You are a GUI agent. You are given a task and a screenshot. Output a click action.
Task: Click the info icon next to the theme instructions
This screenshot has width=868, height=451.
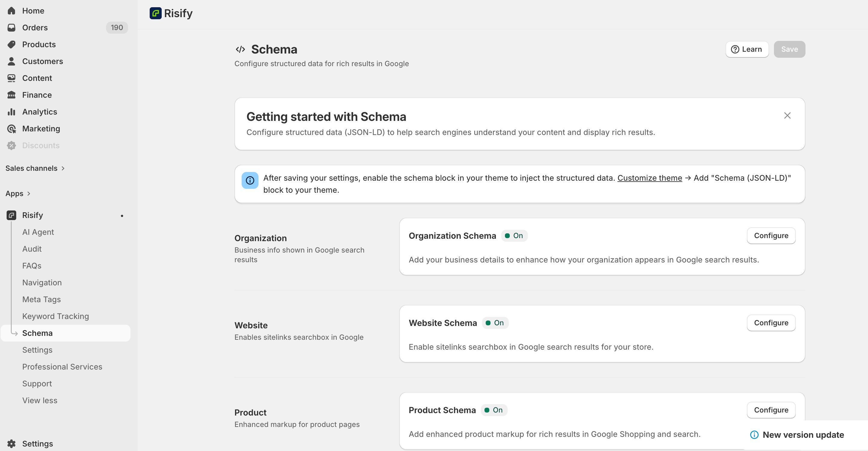coord(250,180)
